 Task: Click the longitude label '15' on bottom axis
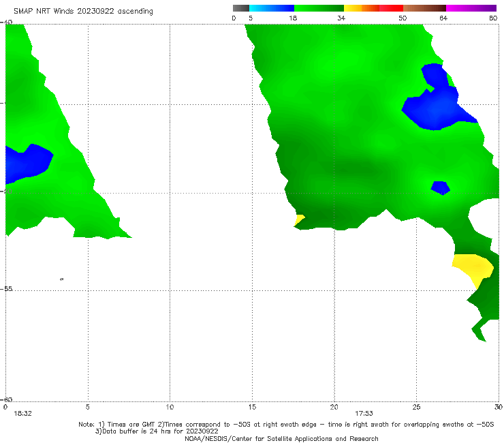tap(252, 408)
